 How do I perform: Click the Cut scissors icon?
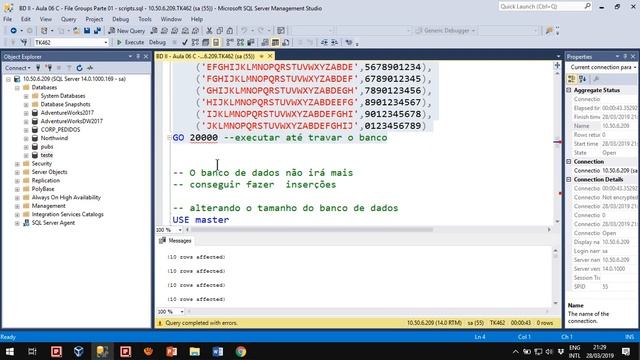click(209, 31)
